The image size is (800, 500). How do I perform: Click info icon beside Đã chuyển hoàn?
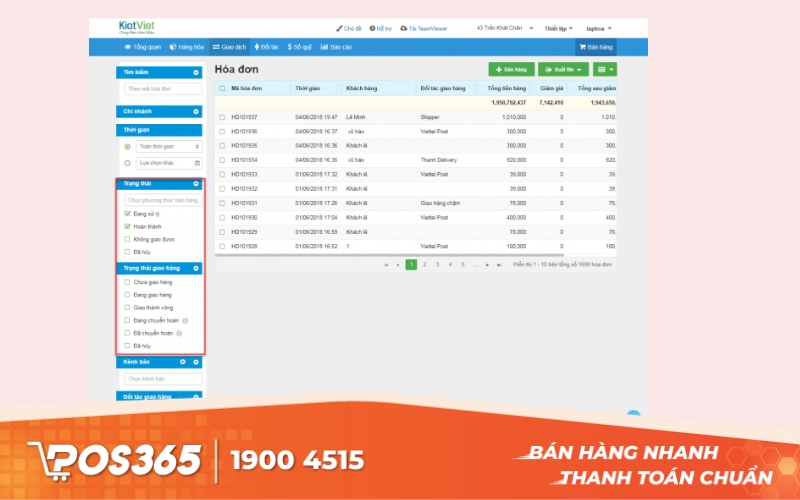point(179,334)
